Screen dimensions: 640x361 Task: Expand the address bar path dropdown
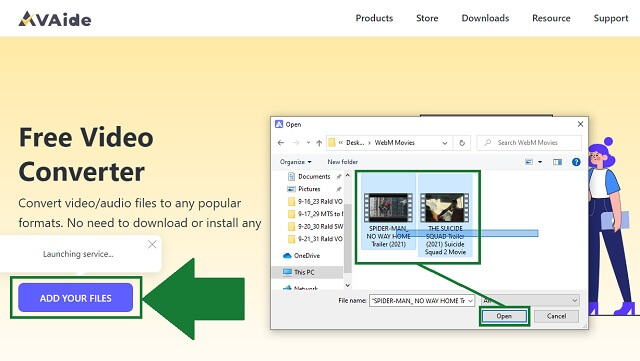pyautogui.click(x=445, y=143)
